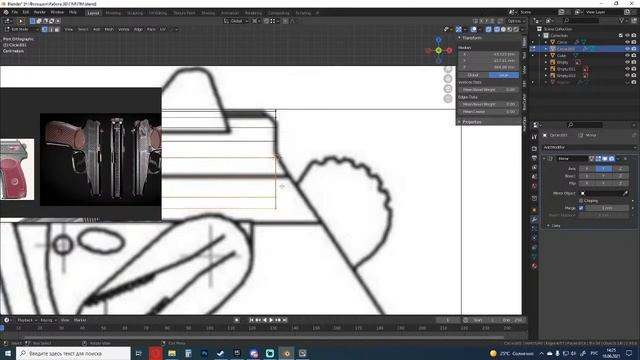
Task: Switch to solid viewport shading
Action: tap(503, 29)
